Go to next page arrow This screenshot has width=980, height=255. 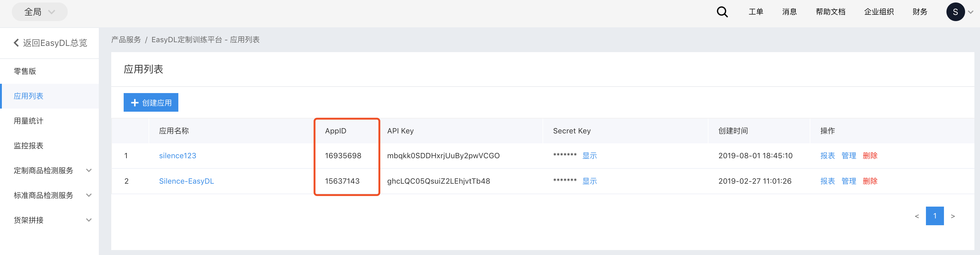(953, 216)
